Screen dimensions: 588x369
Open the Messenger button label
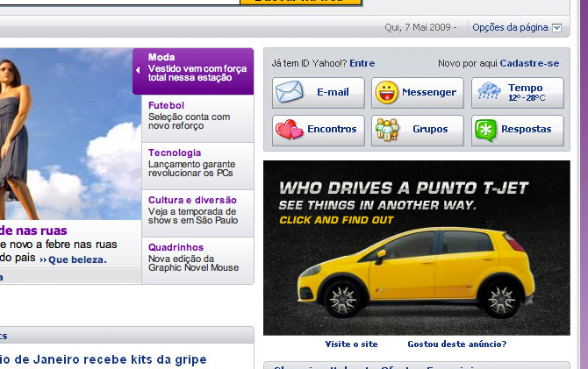pyautogui.click(x=429, y=92)
